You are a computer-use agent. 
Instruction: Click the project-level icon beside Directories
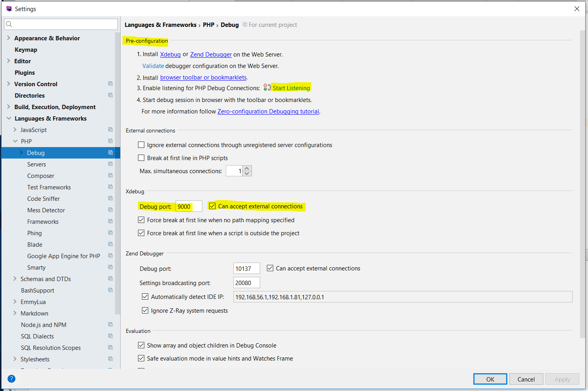pyautogui.click(x=110, y=95)
